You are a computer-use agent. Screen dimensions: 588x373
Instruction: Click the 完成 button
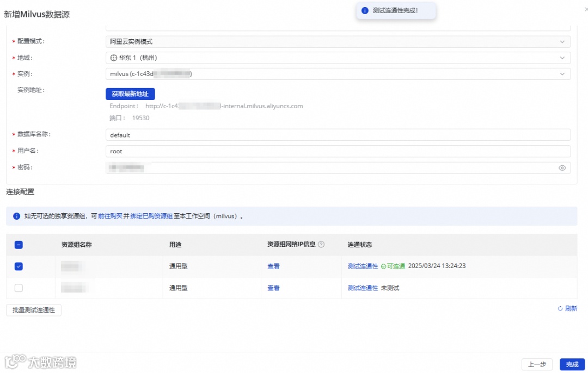pyautogui.click(x=572, y=364)
